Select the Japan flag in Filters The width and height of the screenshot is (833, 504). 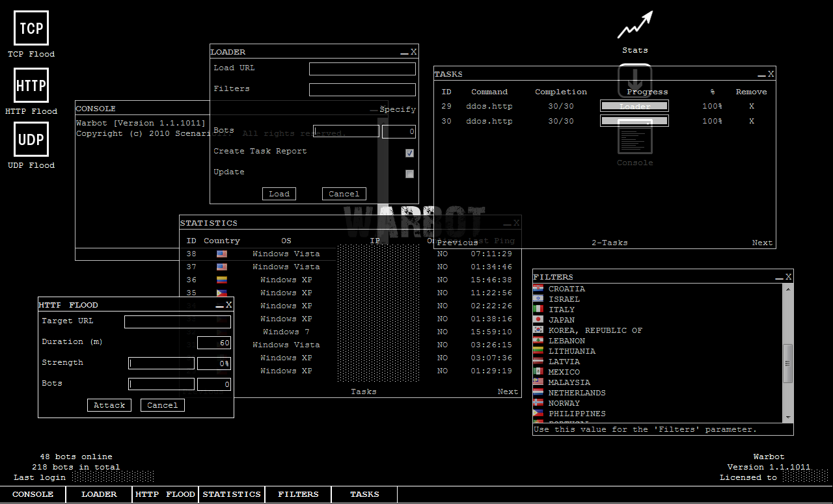click(x=538, y=320)
